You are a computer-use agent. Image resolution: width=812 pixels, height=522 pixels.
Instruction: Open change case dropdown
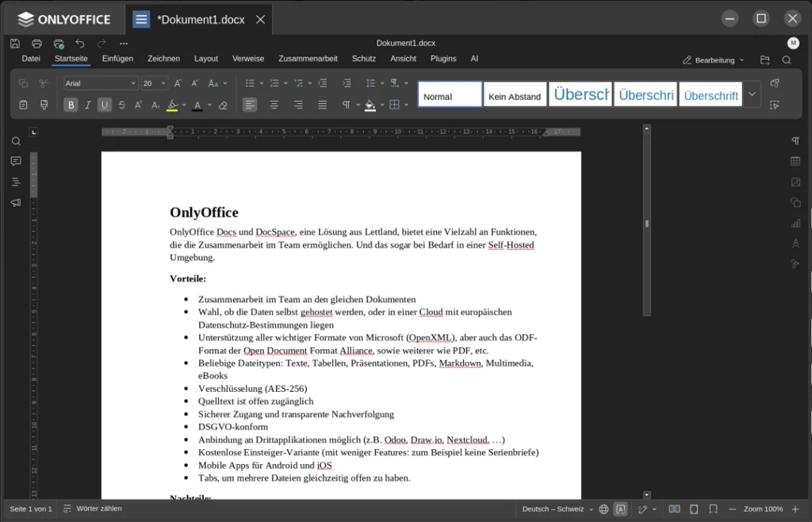217,83
